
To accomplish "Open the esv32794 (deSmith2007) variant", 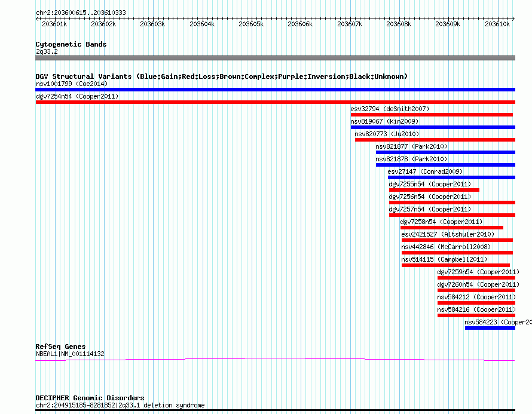I will [x=390, y=109].
